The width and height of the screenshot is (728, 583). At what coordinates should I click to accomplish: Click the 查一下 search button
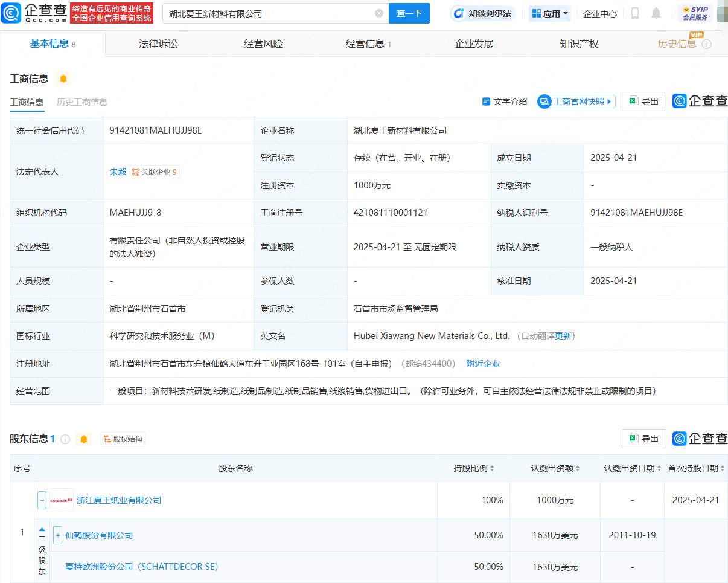[x=409, y=13]
